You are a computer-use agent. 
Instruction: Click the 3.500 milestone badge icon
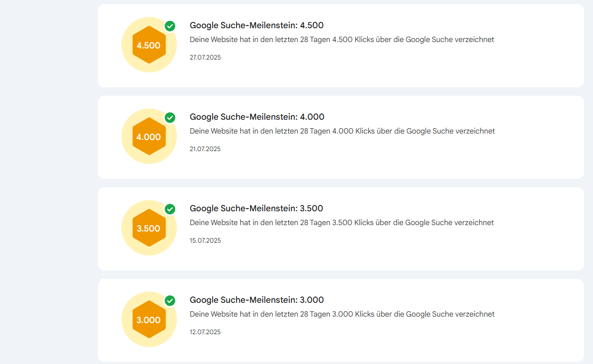pos(149,228)
